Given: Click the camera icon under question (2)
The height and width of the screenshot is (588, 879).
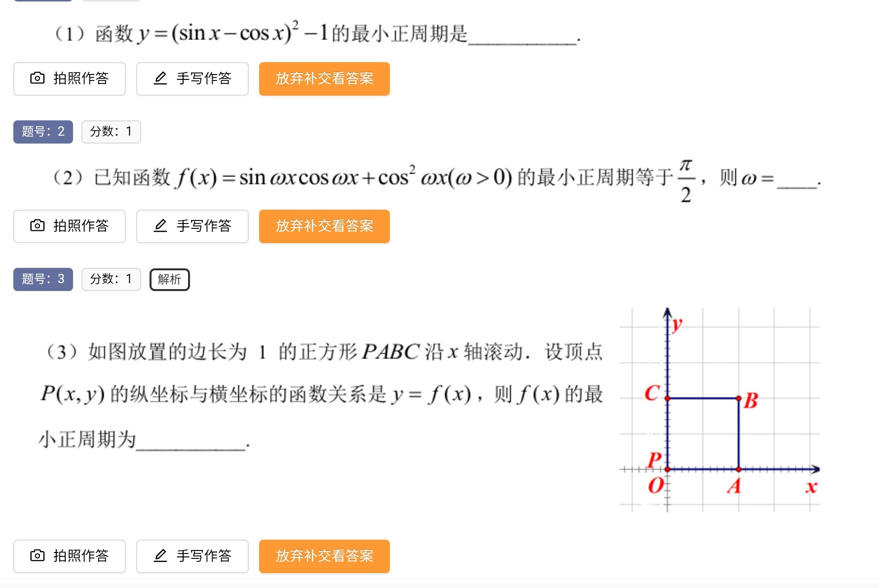Looking at the screenshot, I should pos(38,225).
